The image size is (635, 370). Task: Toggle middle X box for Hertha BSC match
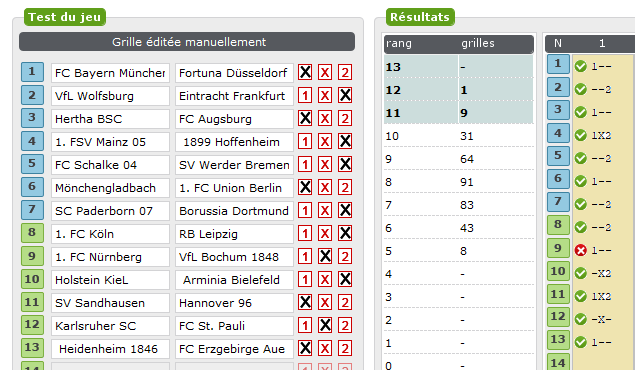325,119
